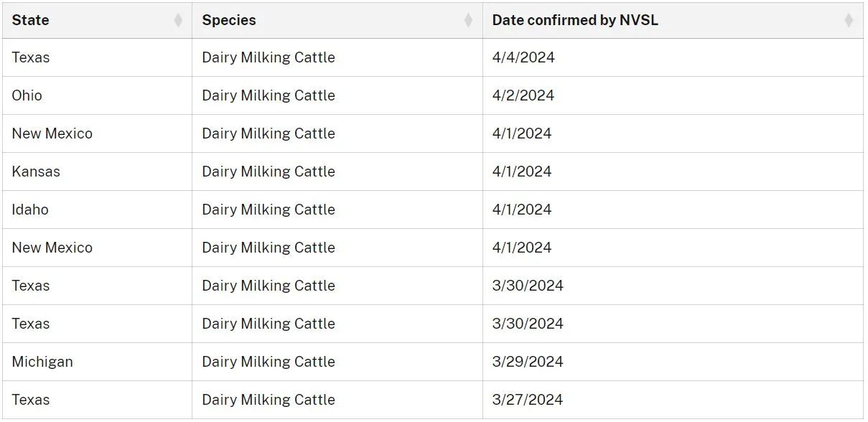
Task: Click the 4/2/2024 date cell
Action: click(x=523, y=95)
